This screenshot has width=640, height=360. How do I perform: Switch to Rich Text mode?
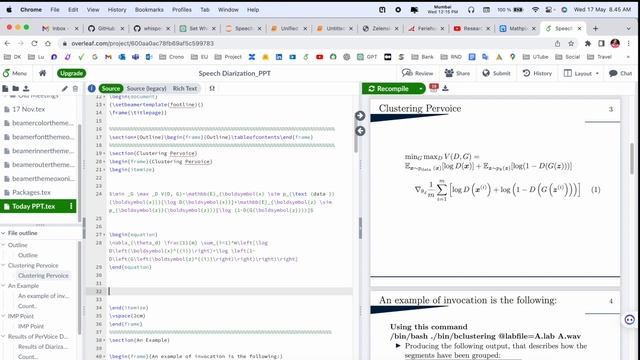[x=184, y=88]
